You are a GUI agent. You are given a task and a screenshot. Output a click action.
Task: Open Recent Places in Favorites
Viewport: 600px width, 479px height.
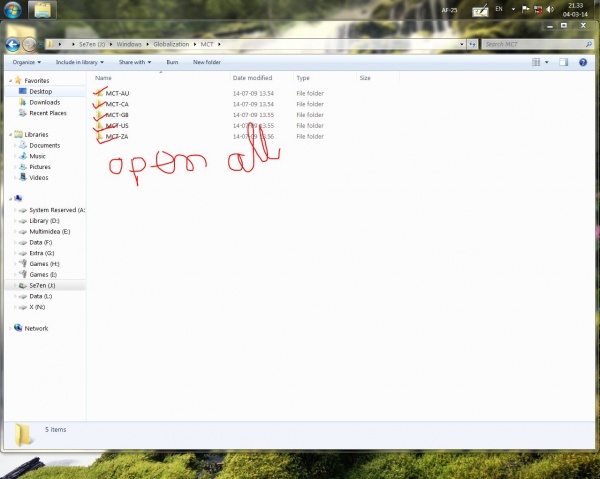point(48,113)
